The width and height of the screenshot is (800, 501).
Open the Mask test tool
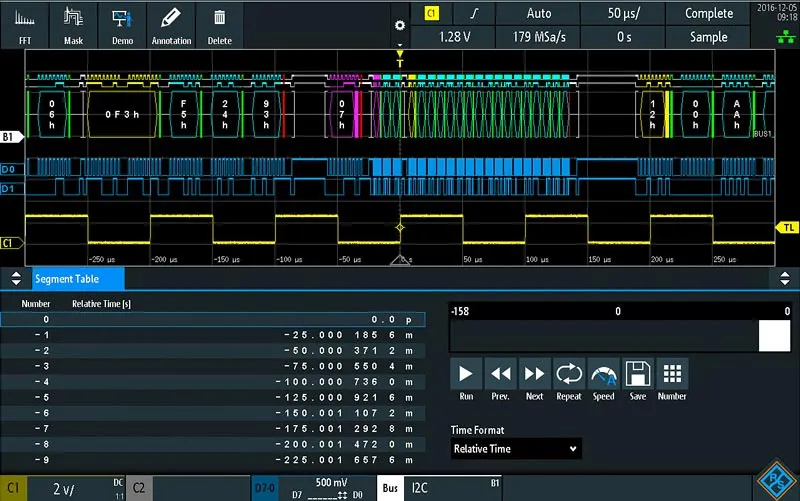(x=73, y=25)
